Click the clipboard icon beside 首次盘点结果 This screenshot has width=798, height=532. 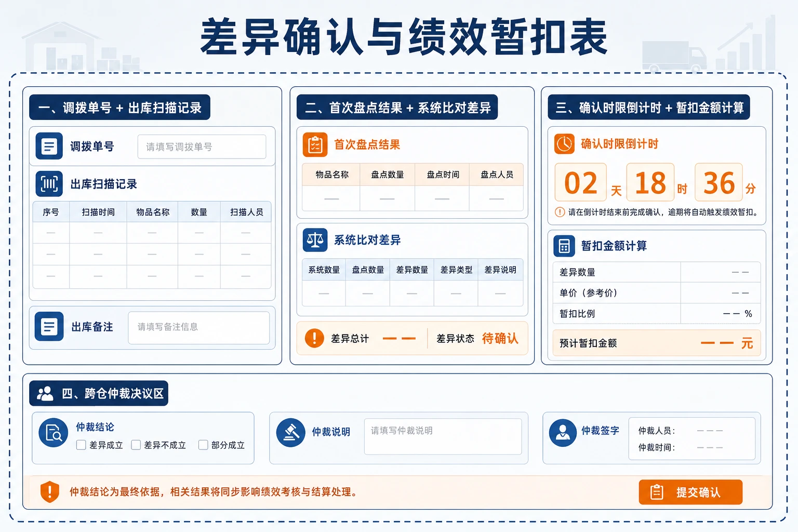click(315, 144)
